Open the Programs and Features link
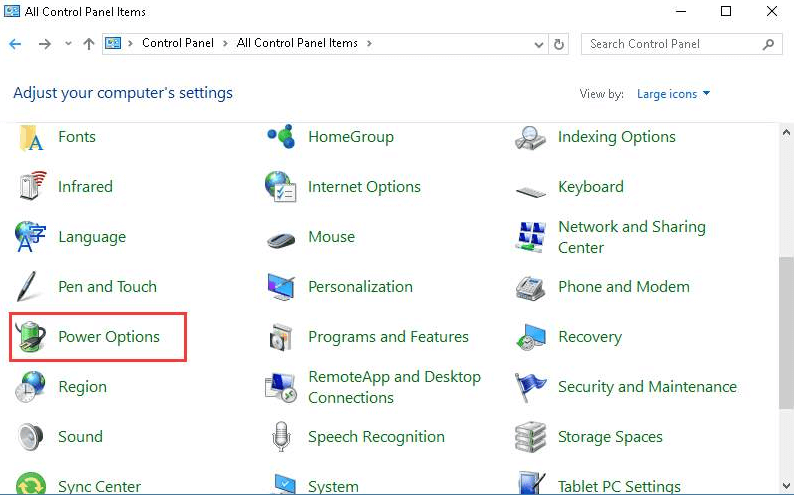Image resolution: width=794 pixels, height=495 pixels. [x=388, y=337]
